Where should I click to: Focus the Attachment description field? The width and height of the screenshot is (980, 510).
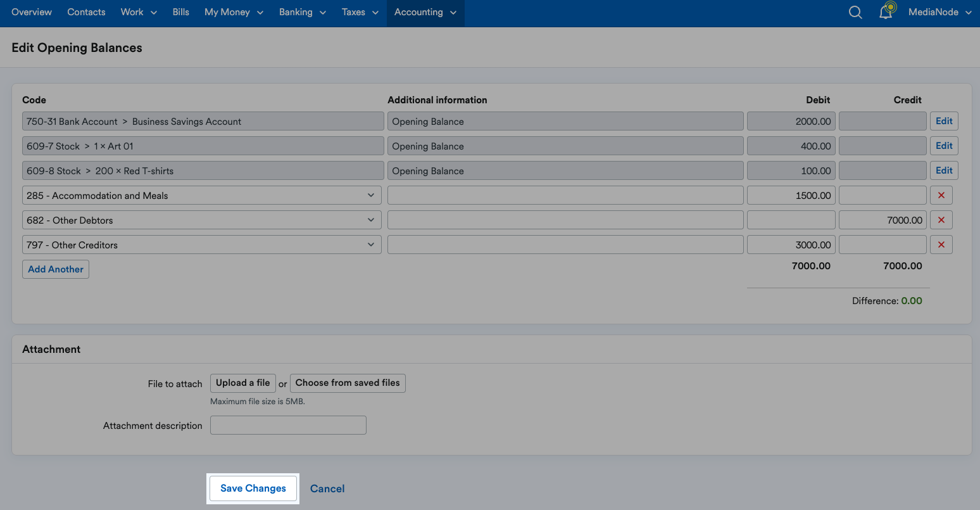(288, 425)
